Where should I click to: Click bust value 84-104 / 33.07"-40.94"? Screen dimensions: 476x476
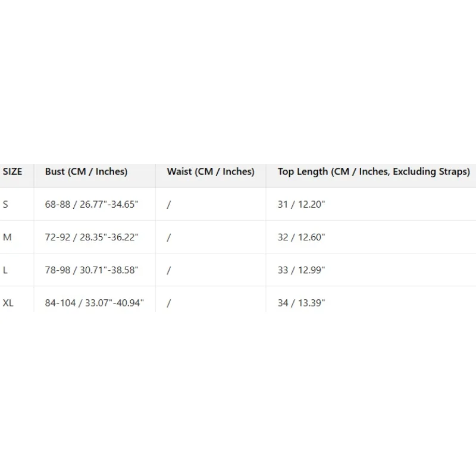click(95, 303)
